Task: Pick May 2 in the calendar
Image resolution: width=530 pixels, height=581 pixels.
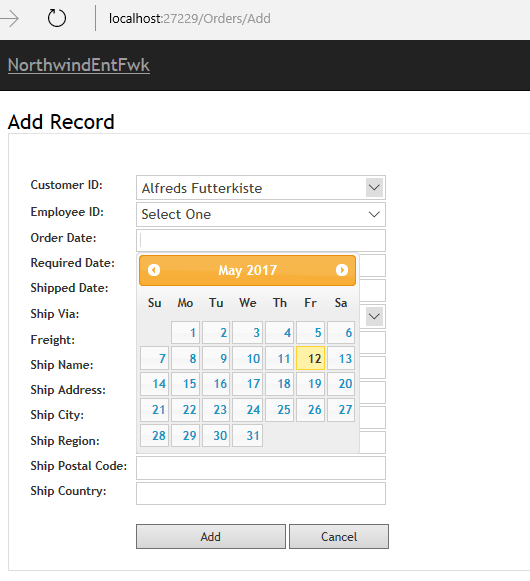Action: (x=216, y=332)
